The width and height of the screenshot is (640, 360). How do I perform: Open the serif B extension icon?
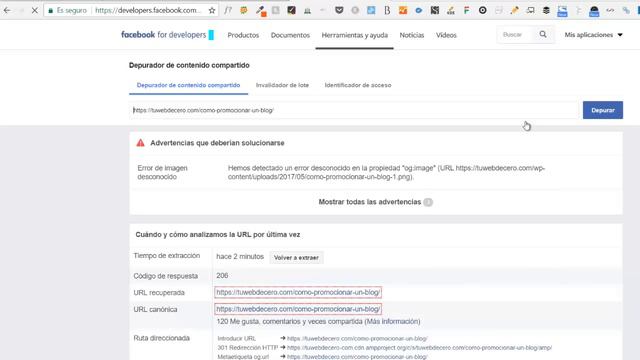coord(387,10)
